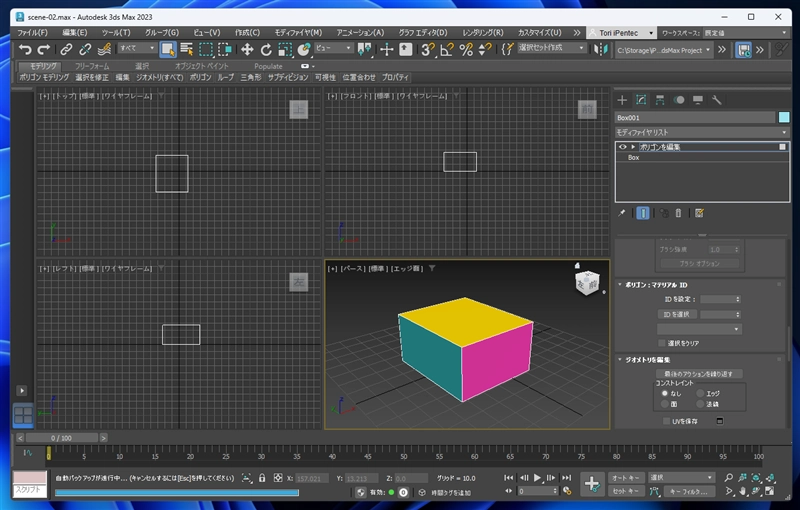This screenshot has height=510, width=800.
Task: Select the Scale tool icon
Action: tap(285, 49)
